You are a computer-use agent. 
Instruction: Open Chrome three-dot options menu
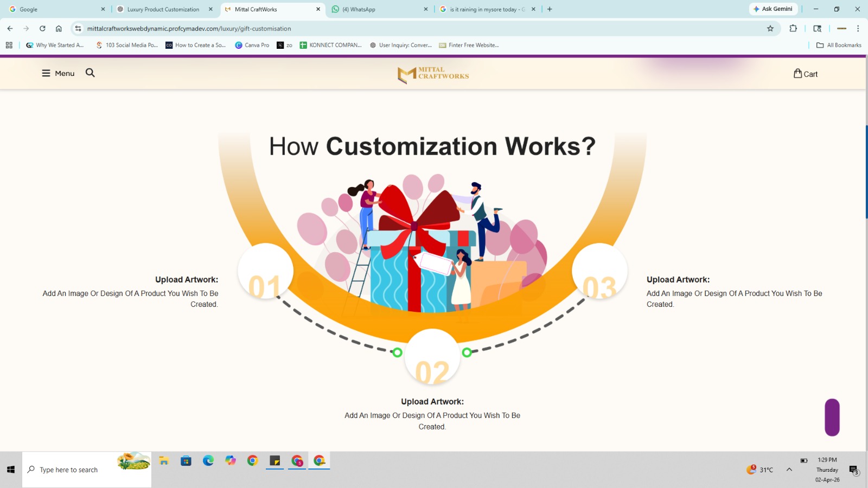tap(858, 29)
